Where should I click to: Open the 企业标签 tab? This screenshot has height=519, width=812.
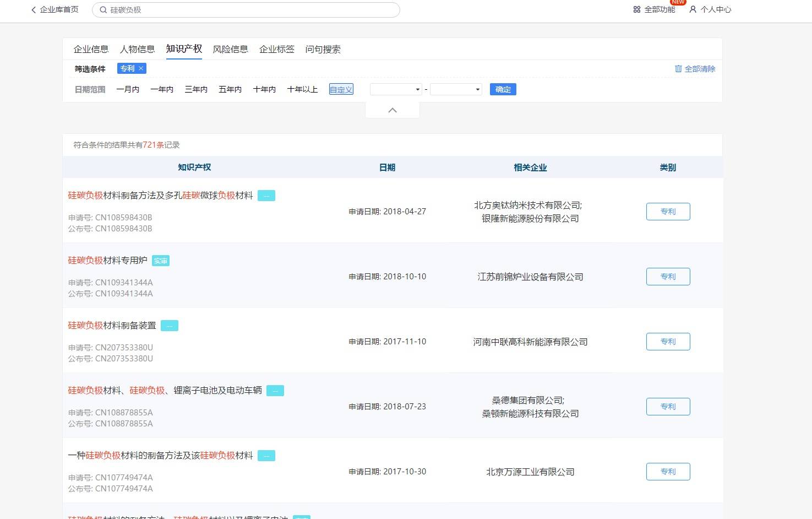click(276, 49)
